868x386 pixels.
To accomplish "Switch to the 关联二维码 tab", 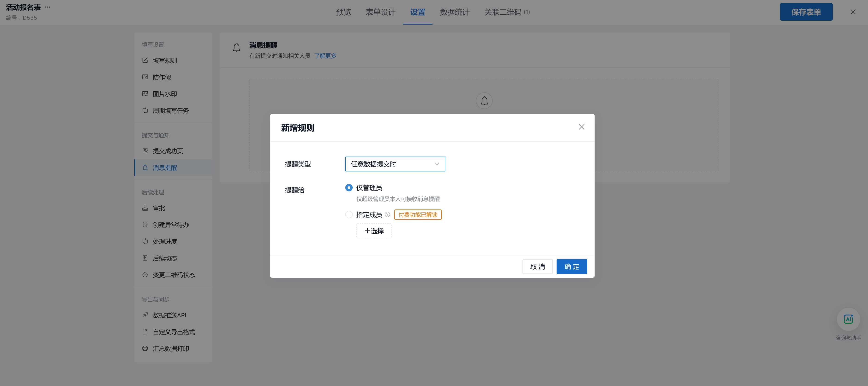I will pyautogui.click(x=507, y=12).
